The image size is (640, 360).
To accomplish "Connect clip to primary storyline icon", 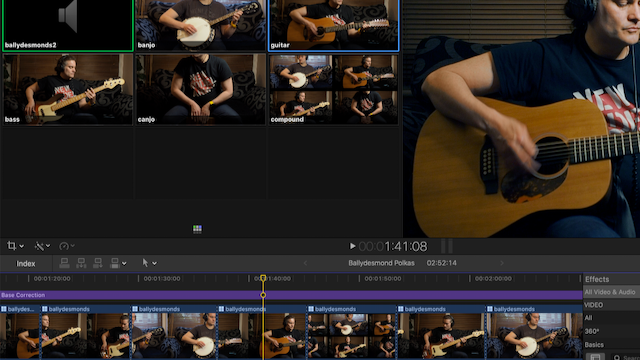I will tap(64, 263).
